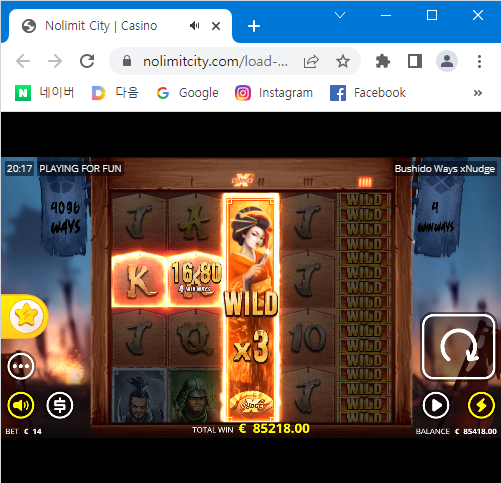Expand the hidden bookmarks chevron

click(x=478, y=93)
